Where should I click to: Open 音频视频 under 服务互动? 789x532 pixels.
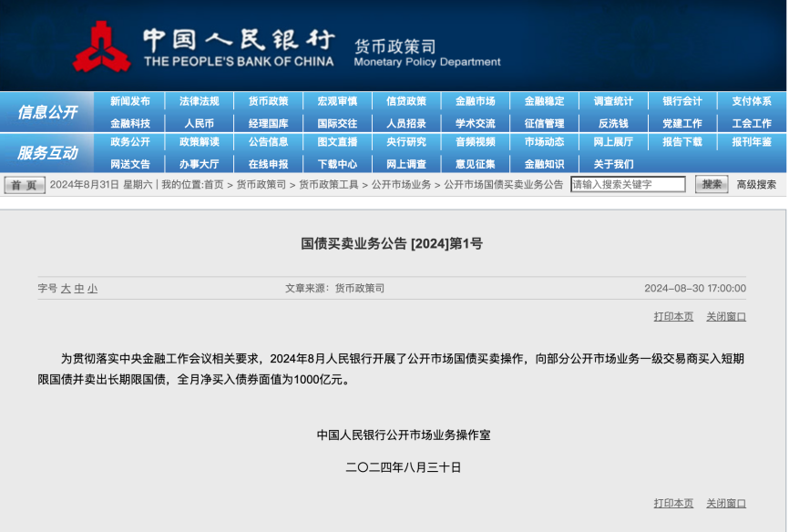tap(476, 142)
